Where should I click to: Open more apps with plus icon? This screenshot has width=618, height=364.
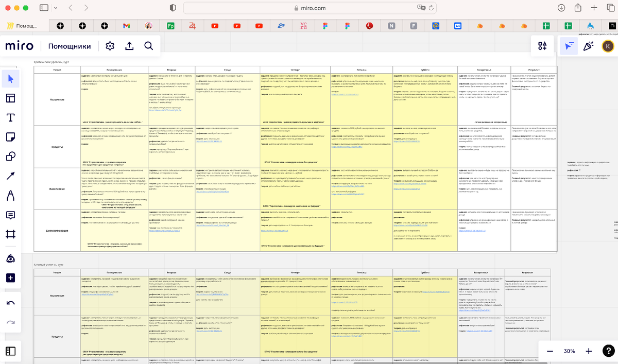pyautogui.click(x=10, y=278)
